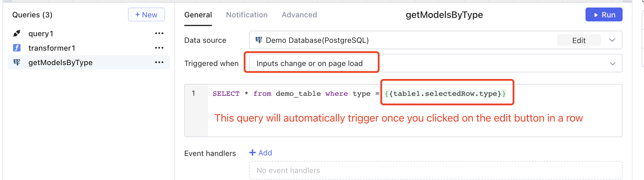Click the plus icon next to Add event handlers
The width and height of the screenshot is (644, 180).
pyautogui.click(x=252, y=153)
